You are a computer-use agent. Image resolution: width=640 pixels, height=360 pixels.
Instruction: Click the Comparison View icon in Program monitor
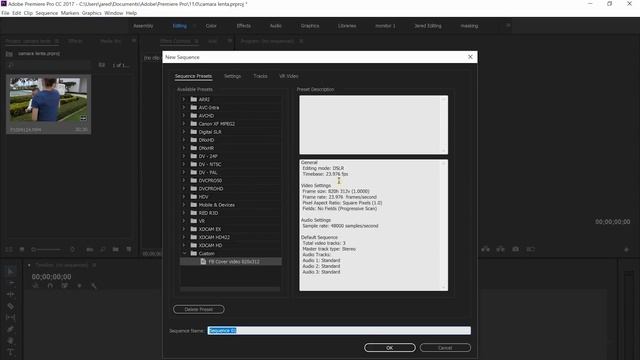(x=530, y=249)
